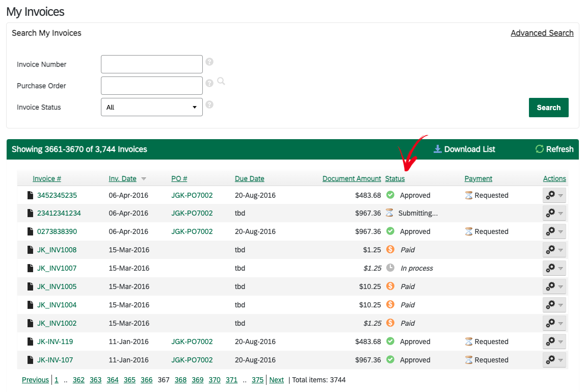
Task: Sort by the Status column header
Action: point(395,178)
